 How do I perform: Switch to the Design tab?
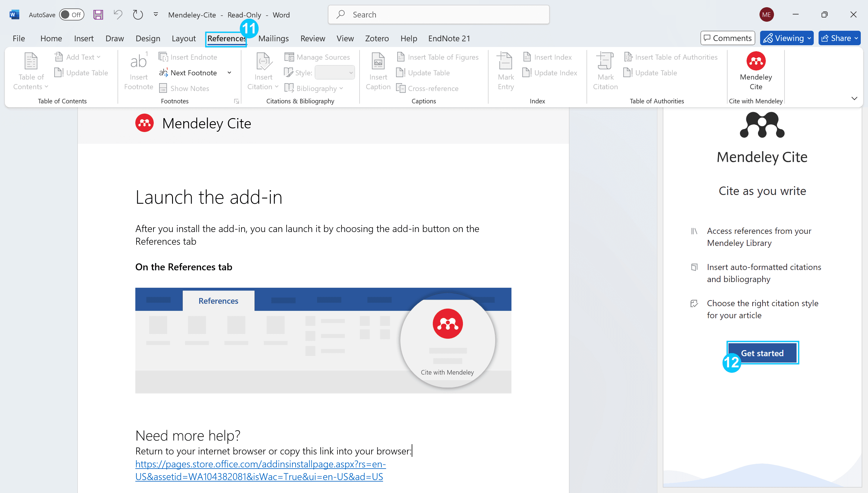(148, 38)
